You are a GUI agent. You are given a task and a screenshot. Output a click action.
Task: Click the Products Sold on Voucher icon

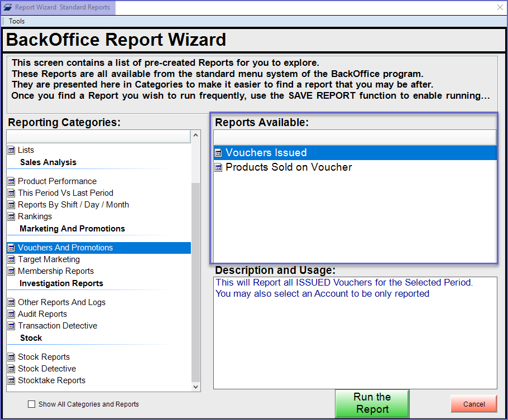[219, 167]
